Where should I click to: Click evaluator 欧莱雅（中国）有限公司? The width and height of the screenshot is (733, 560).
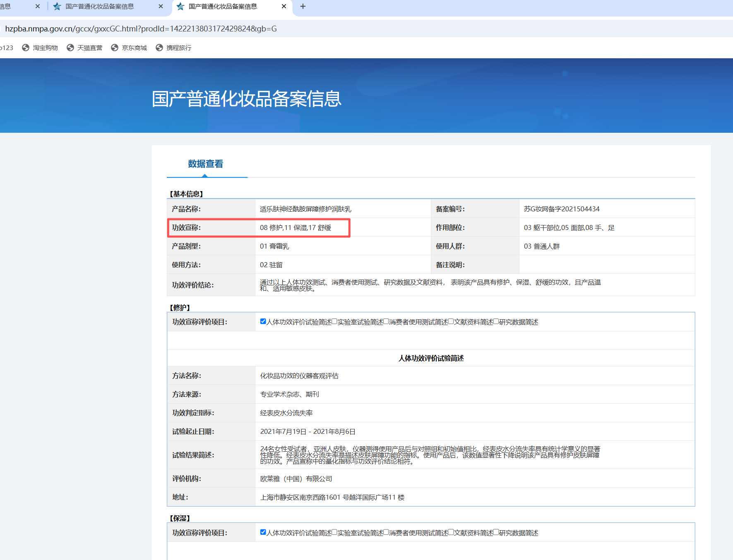(296, 479)
